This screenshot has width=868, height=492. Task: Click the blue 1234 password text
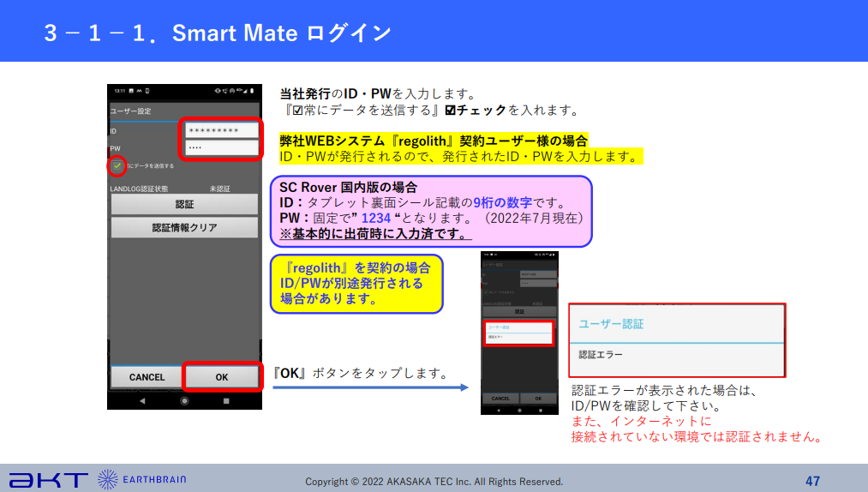pos(376,219)
